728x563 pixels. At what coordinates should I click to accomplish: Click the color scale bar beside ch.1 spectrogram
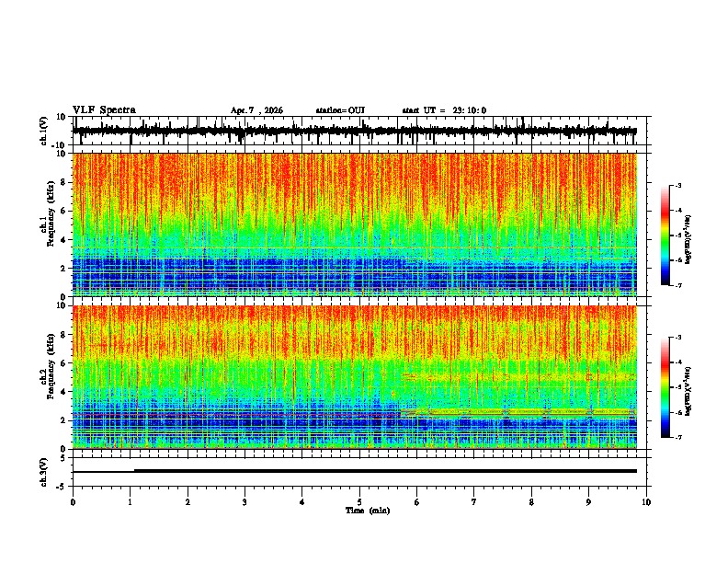pyautogui.click(x=665, y=236)
